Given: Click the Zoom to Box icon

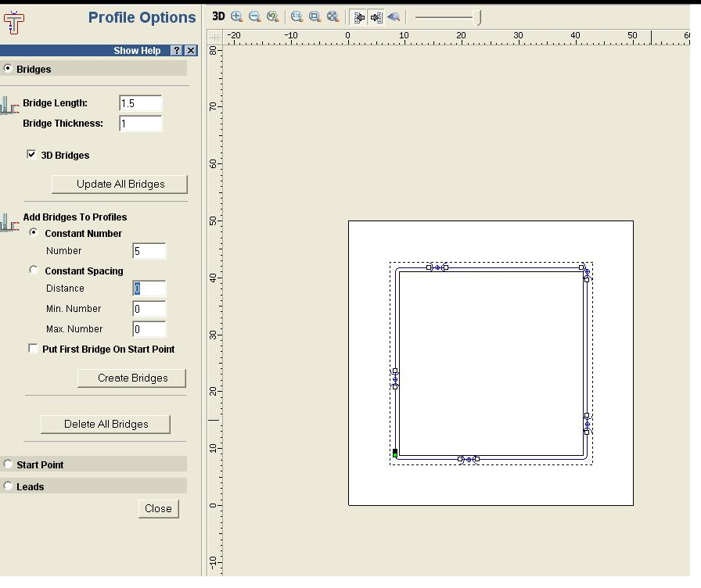Looking at the screenshot, I should 315,16.
